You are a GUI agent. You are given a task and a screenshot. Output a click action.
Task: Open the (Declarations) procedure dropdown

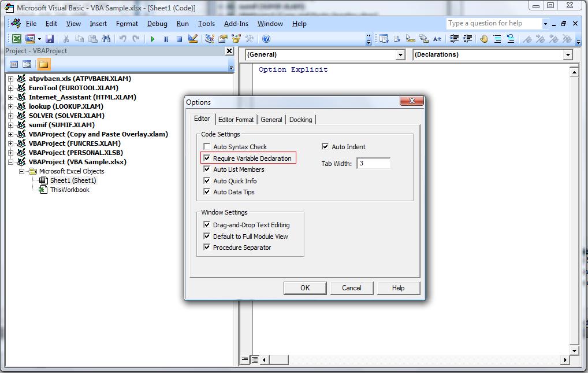[x=568, y=55]
